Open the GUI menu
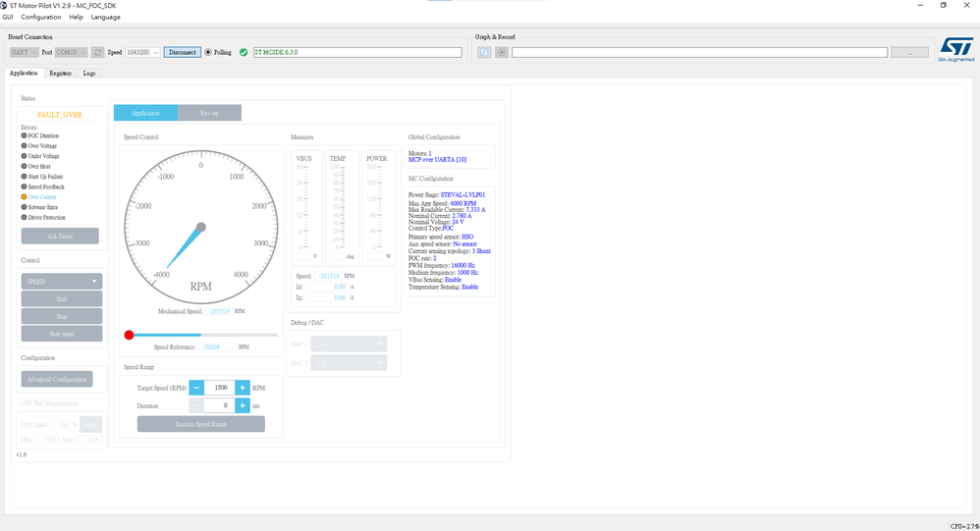 [x=8, y=17]
